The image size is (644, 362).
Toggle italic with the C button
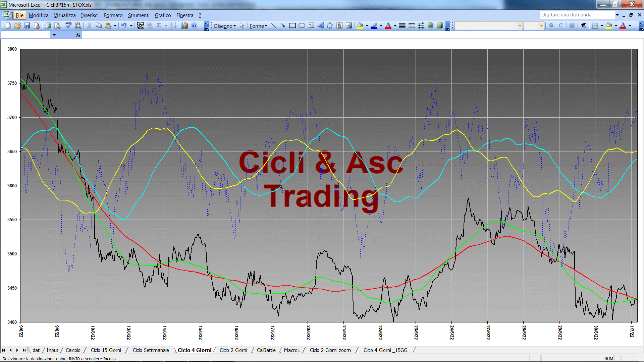coord(560,25)
